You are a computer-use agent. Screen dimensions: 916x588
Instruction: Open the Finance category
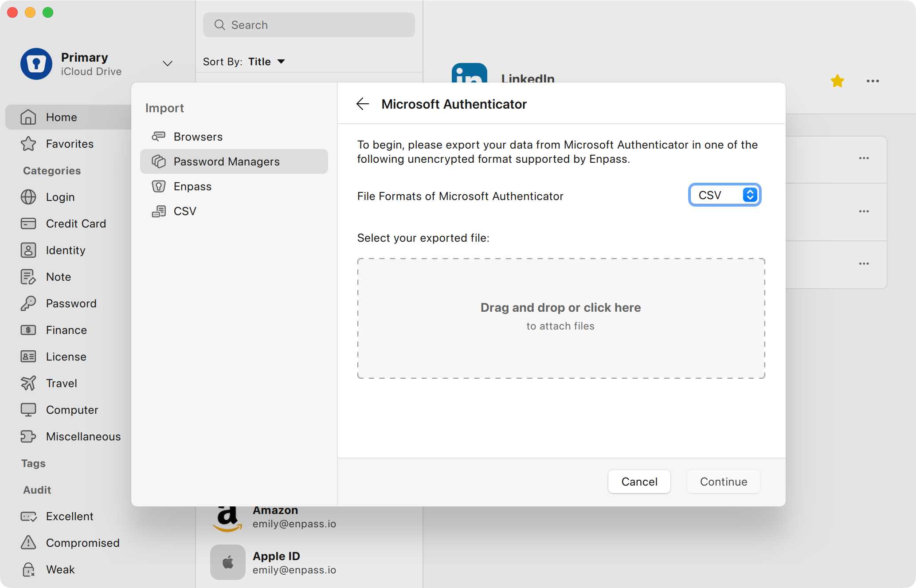[x=69, y=330]
